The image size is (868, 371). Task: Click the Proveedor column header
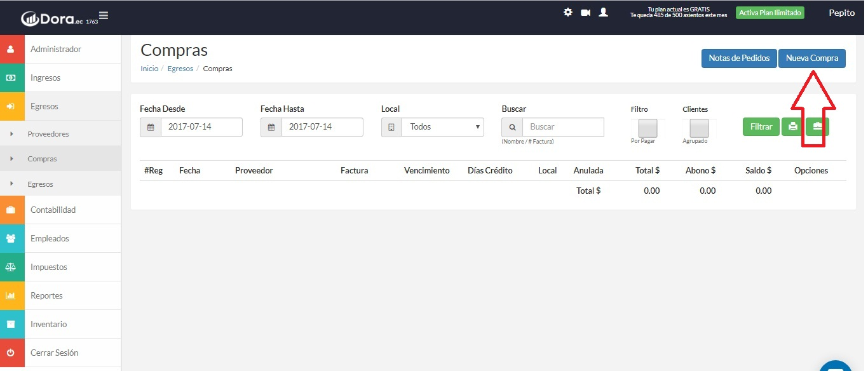pos(254,170)
